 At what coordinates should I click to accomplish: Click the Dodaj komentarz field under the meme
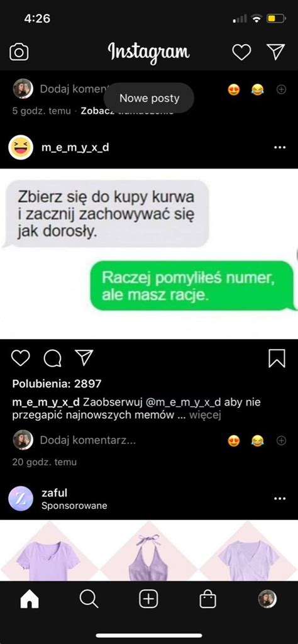(x=88, y=441)
